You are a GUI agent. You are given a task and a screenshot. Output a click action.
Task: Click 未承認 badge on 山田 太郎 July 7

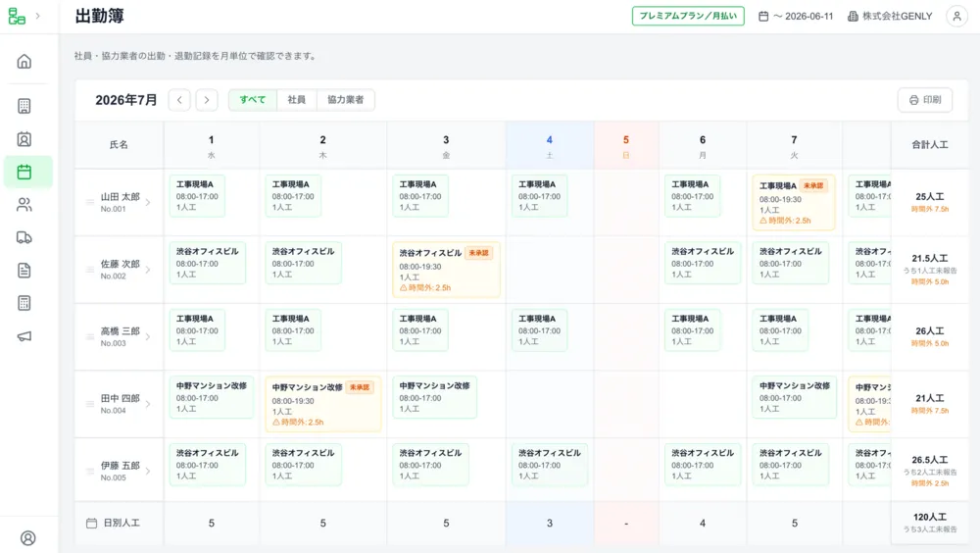(x=813, y=185)
